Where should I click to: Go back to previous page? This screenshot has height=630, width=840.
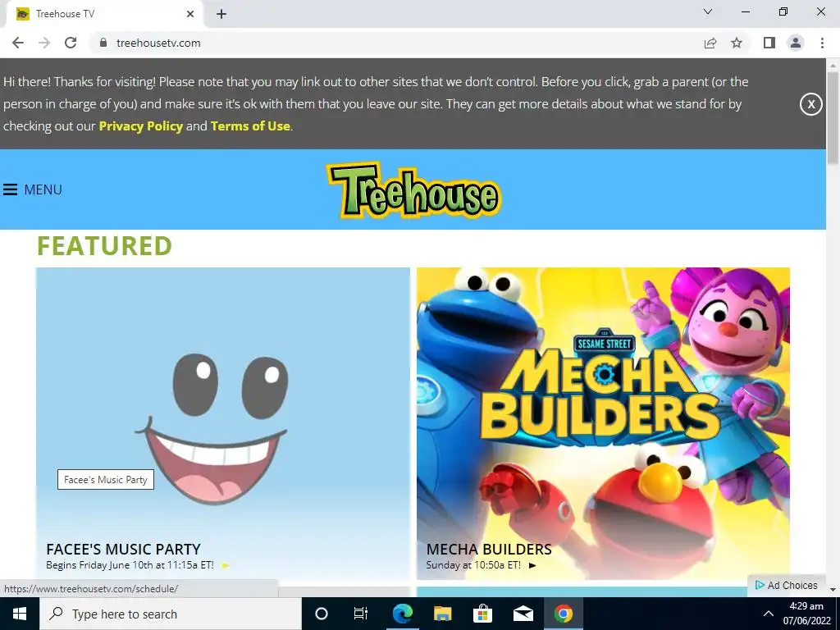pos(18,43)
